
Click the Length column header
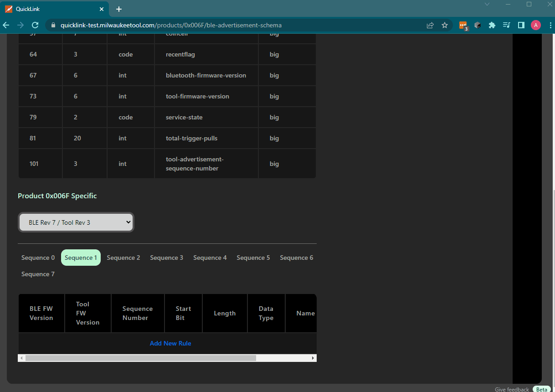tap(225, 313)
